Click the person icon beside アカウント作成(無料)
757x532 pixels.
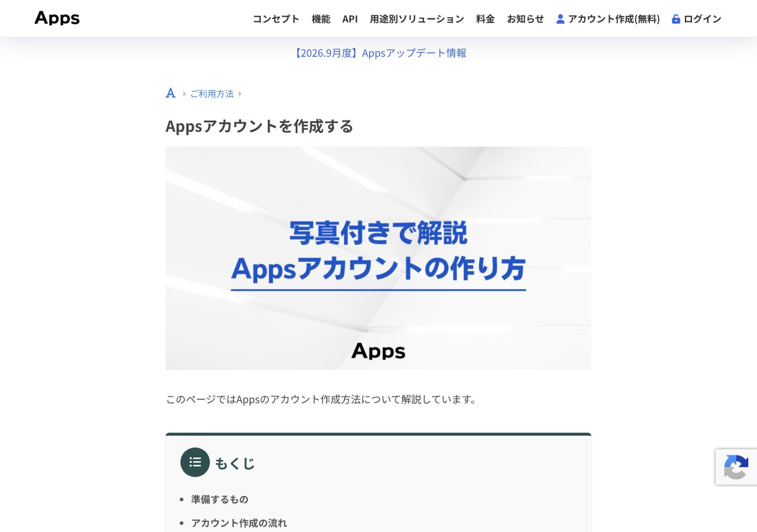pyautogui.click(x=561, y=19)
